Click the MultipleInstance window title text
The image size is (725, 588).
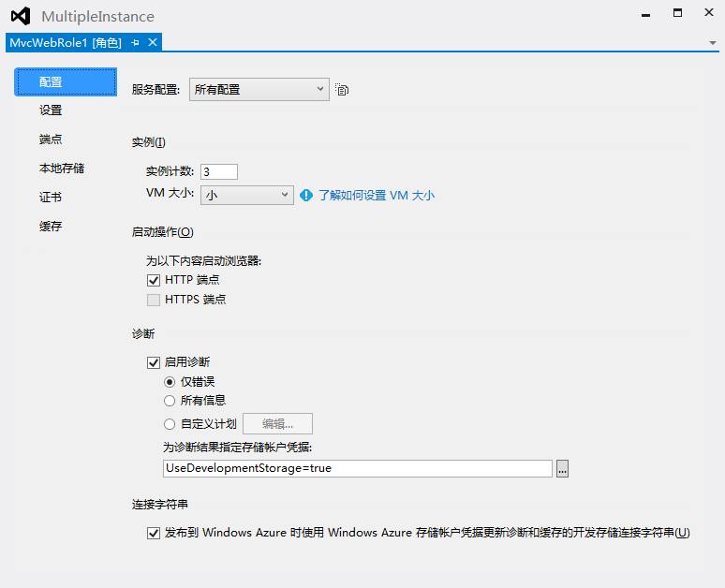point(98,17)
